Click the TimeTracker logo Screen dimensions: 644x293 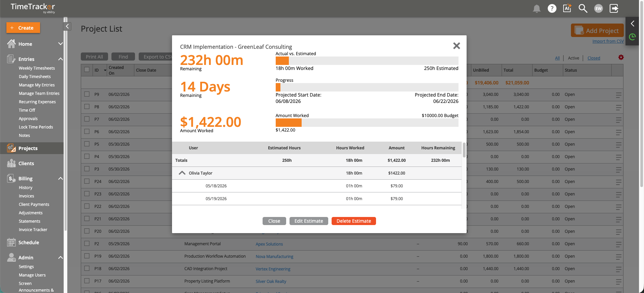point(33,8)
